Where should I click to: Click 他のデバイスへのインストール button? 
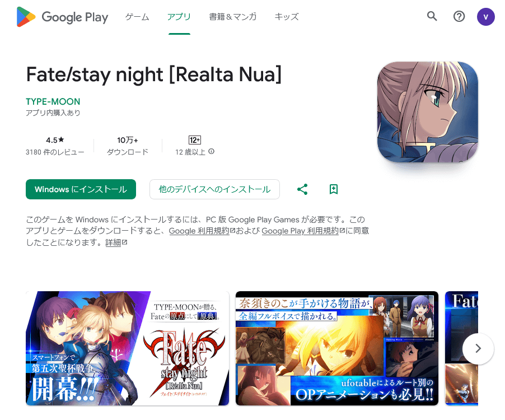tap(214, 189)
